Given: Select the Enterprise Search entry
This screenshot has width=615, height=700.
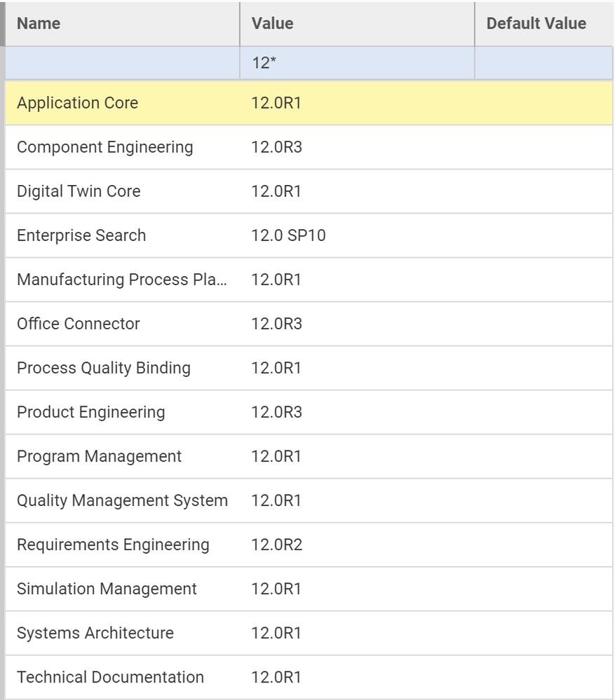Looking at the screenshot, I should pos(81,235).
